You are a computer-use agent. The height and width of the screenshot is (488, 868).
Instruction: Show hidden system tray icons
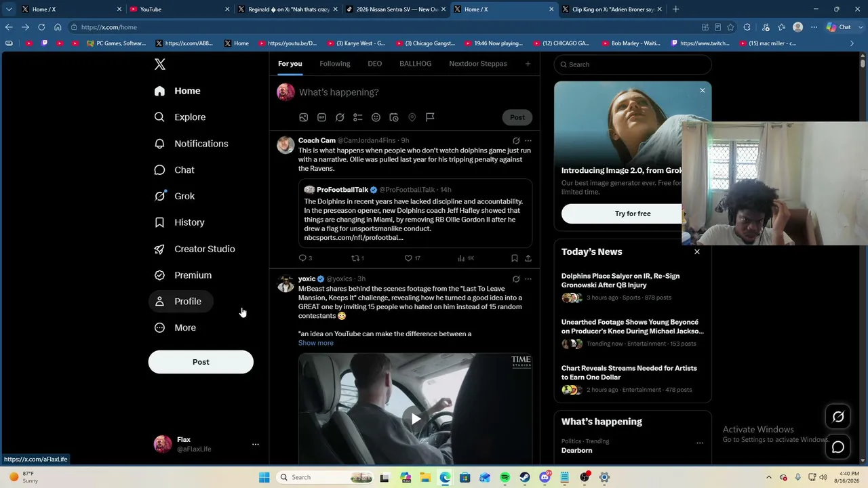tap(768, 477)
